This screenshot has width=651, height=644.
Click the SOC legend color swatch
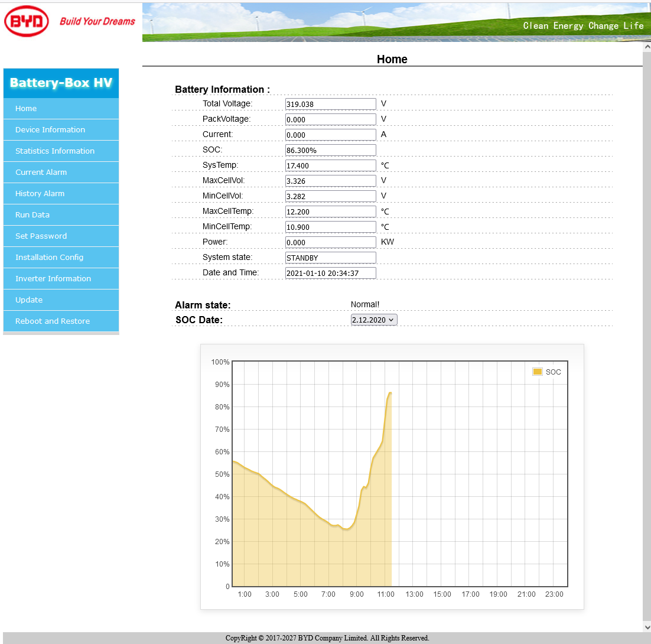click(x=537, y=372)
